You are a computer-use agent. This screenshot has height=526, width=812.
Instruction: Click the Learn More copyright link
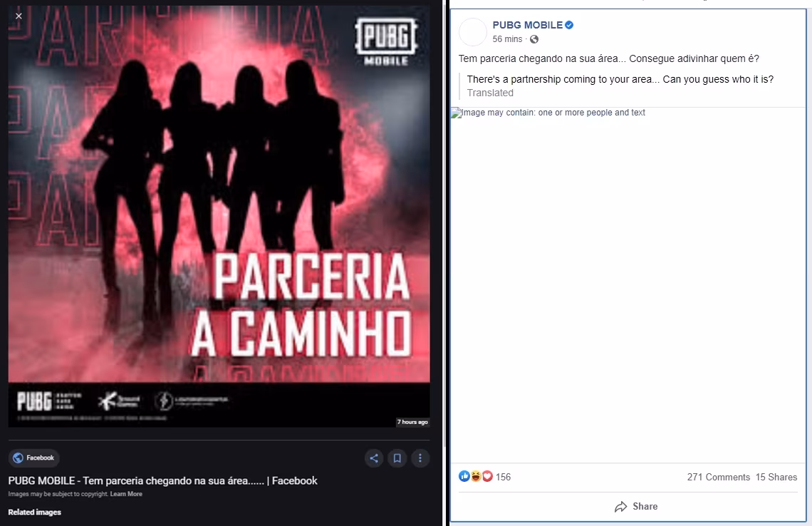126,494
